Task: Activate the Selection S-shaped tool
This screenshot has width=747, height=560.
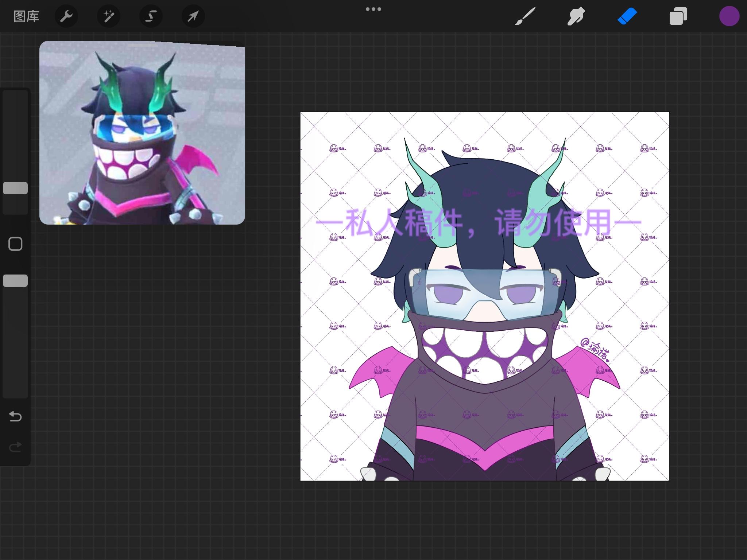Action: (x=151, y=16)
